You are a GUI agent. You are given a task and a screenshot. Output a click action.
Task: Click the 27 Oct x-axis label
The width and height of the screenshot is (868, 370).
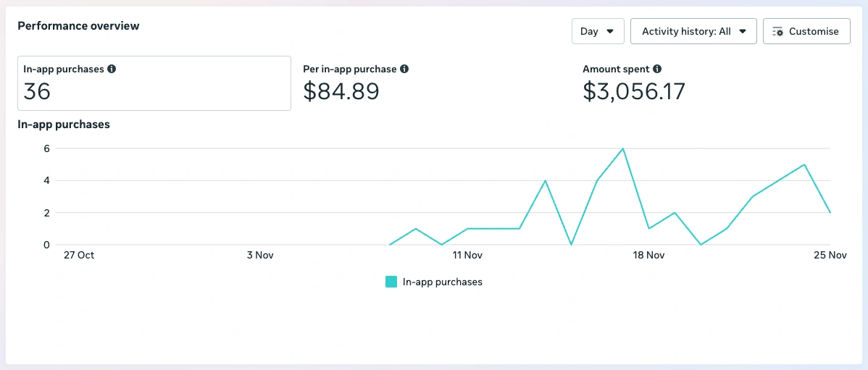pyautogui.click(x=79, y=256)
